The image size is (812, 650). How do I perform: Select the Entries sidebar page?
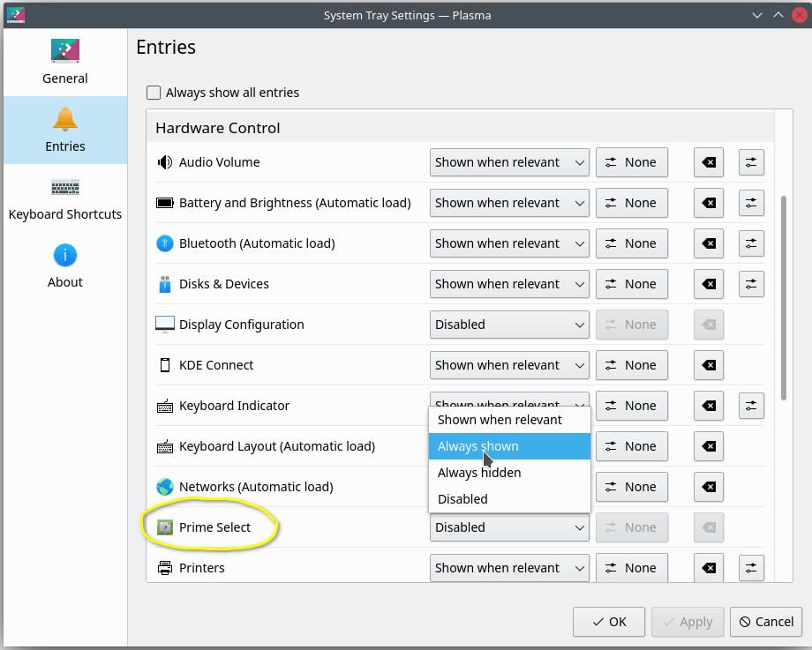[65, 130]
